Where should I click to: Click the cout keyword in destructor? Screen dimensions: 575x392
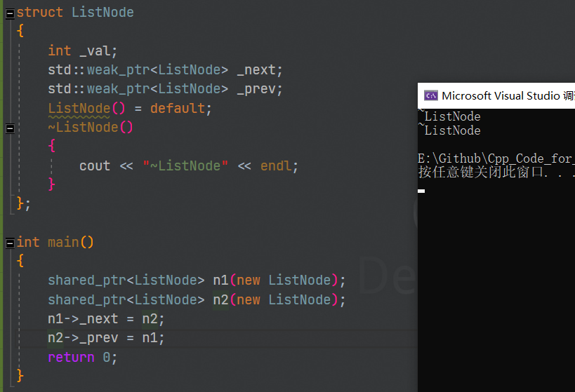(95, 166)
